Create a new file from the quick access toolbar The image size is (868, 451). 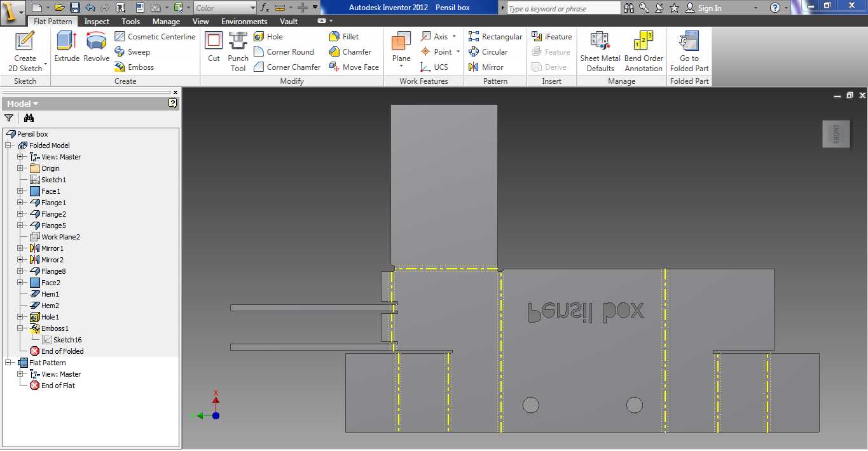tap(37, 8)
